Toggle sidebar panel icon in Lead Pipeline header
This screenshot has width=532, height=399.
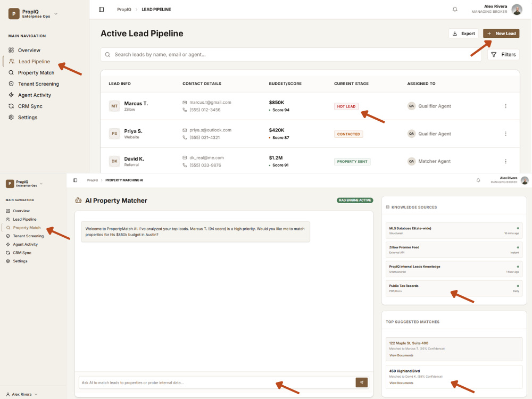click(x=102, y=10)
